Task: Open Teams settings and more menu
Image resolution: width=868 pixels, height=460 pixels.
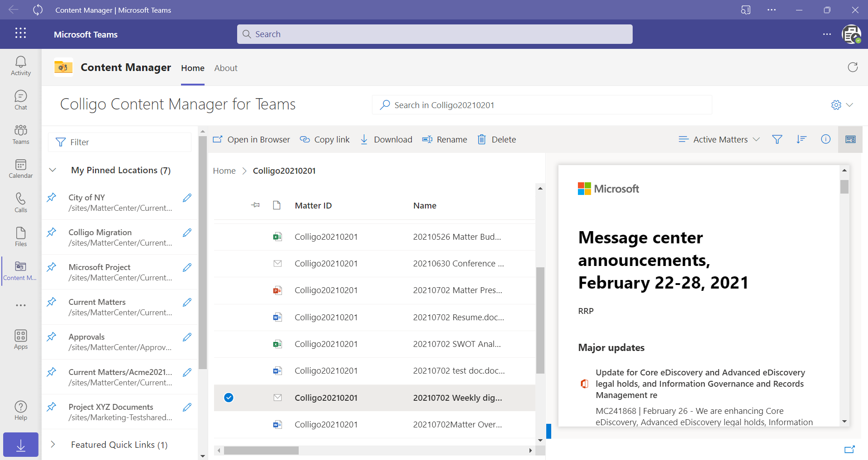Action: [827, 34]
